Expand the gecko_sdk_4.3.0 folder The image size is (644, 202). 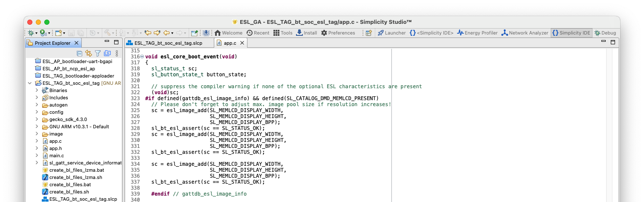click(x=37, y=119)
